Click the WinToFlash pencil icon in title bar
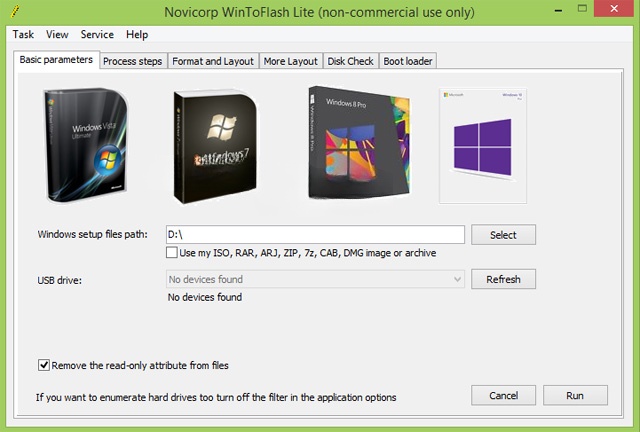Image resolution: width=640 pixels, height=432 pixels. [x=15, y=11]
